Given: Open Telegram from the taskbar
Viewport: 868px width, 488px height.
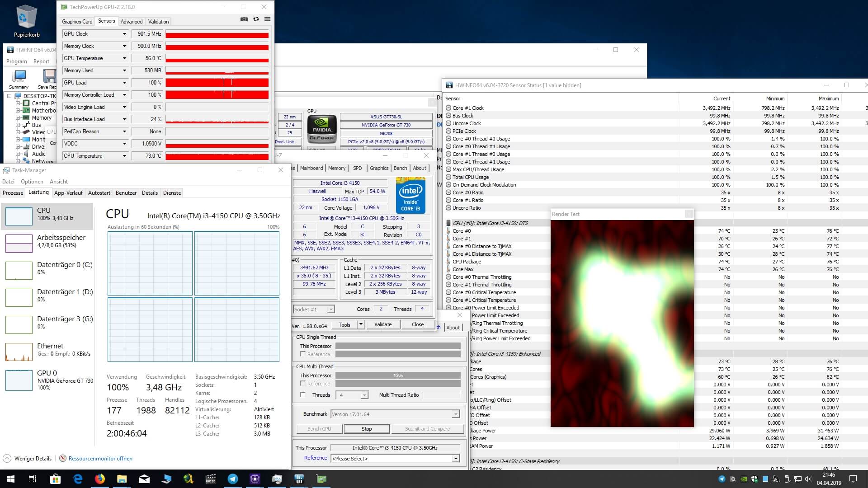Looking at the screenshot, I should [x=233, y=479].
